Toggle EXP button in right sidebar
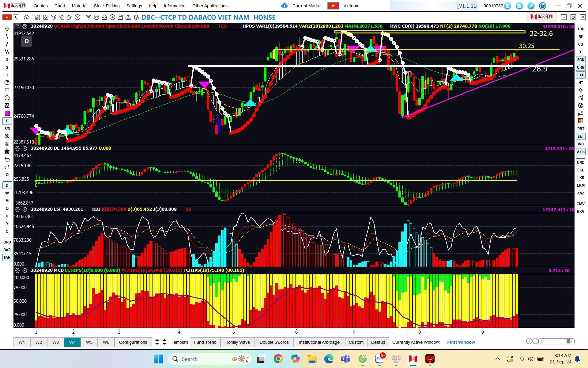The image size is (588, 368). [581, 75]
